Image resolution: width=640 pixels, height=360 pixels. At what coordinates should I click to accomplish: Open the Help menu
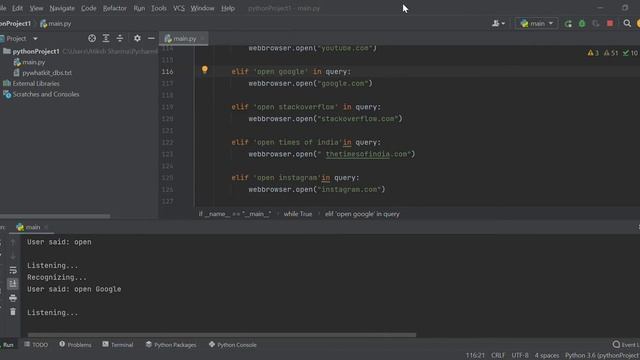point(228,8)
